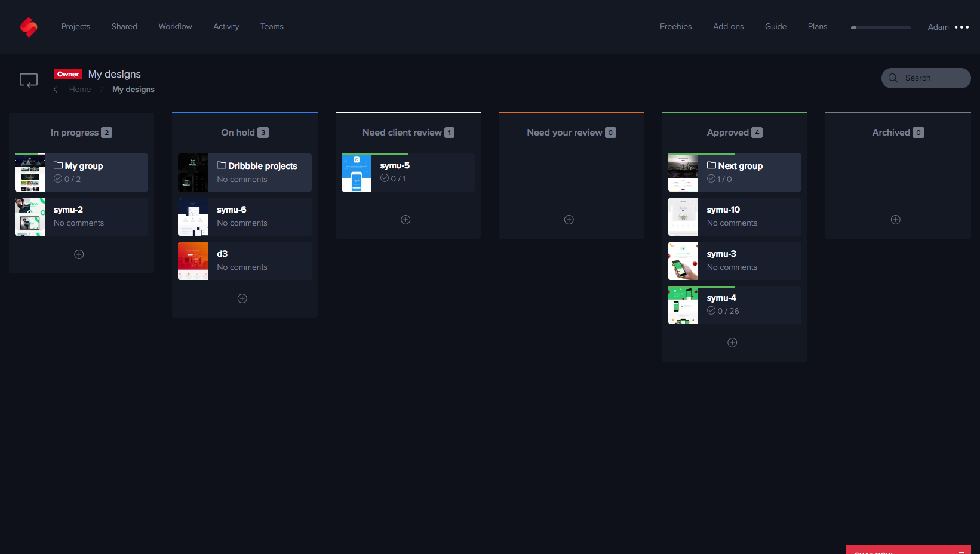Open the Shared menu
This screenshot has height=554, width=980.
click(124, 27)
